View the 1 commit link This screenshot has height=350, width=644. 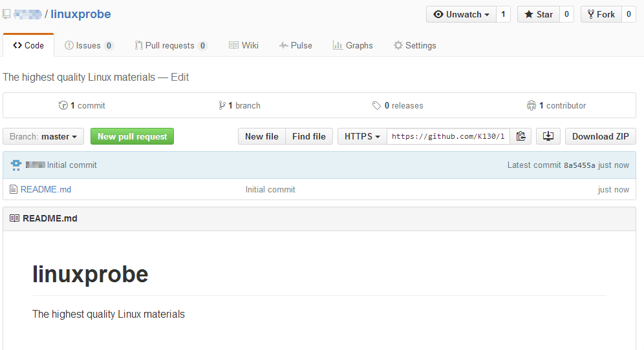[x=81, y=105]
